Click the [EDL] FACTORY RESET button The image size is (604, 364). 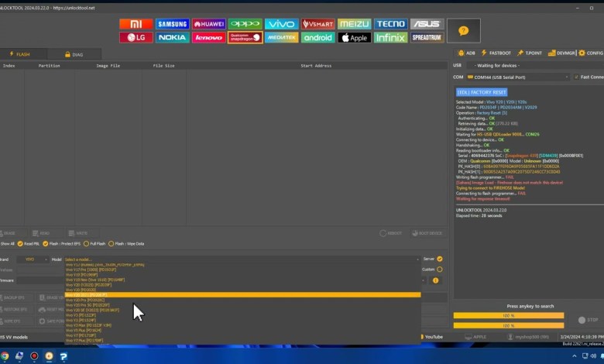[481, 92]
